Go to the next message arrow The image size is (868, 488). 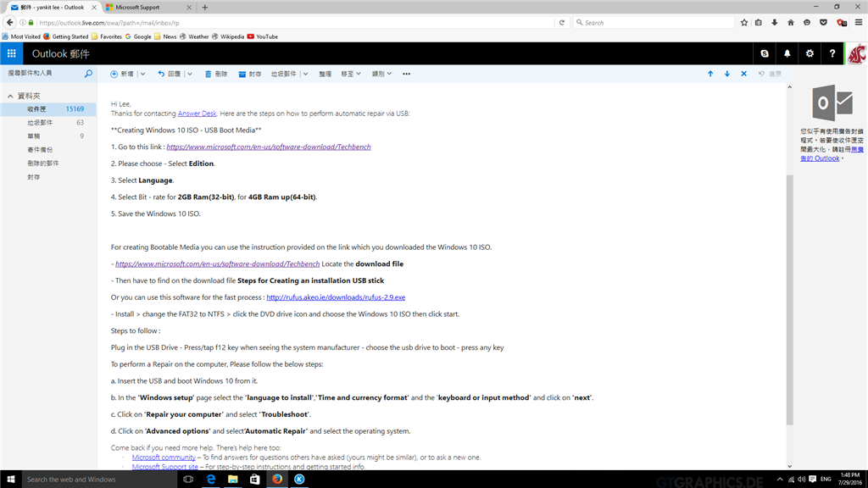[x=726, y=74]
